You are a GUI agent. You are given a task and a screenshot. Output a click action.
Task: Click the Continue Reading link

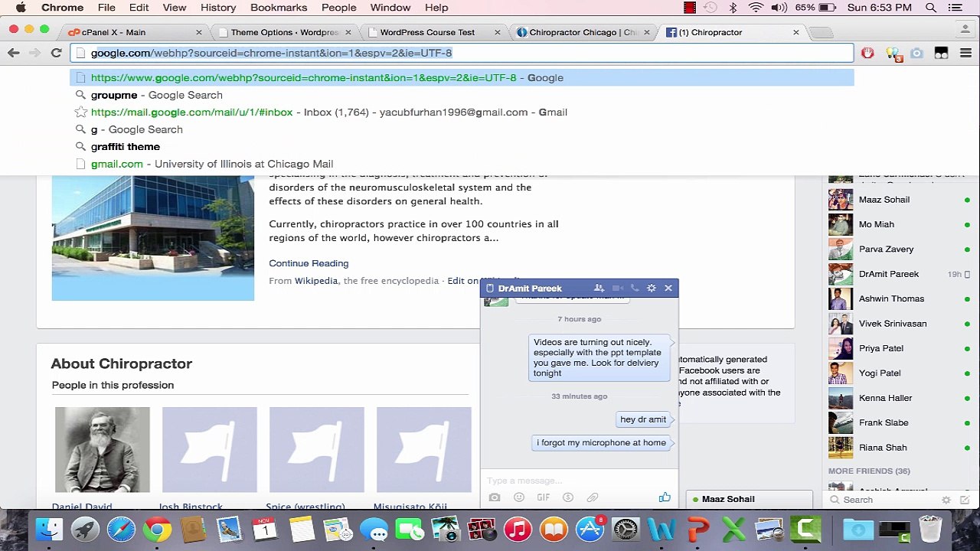coord(309,263)
